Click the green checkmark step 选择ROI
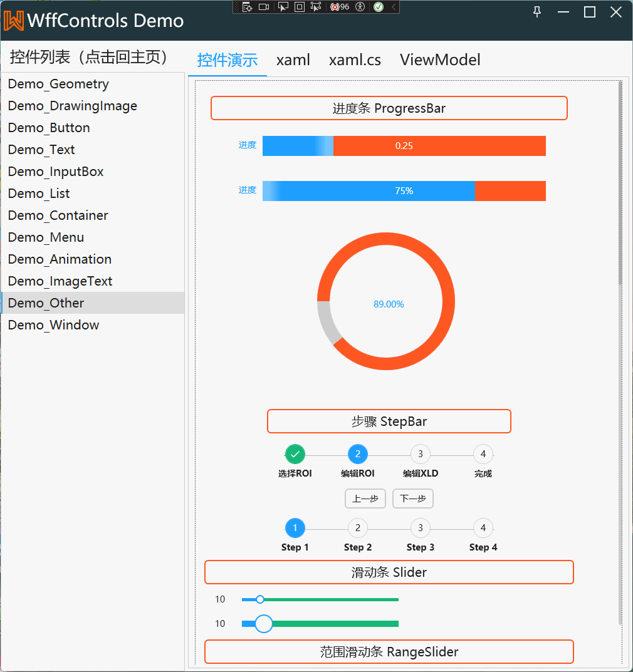 pos(295,454)
